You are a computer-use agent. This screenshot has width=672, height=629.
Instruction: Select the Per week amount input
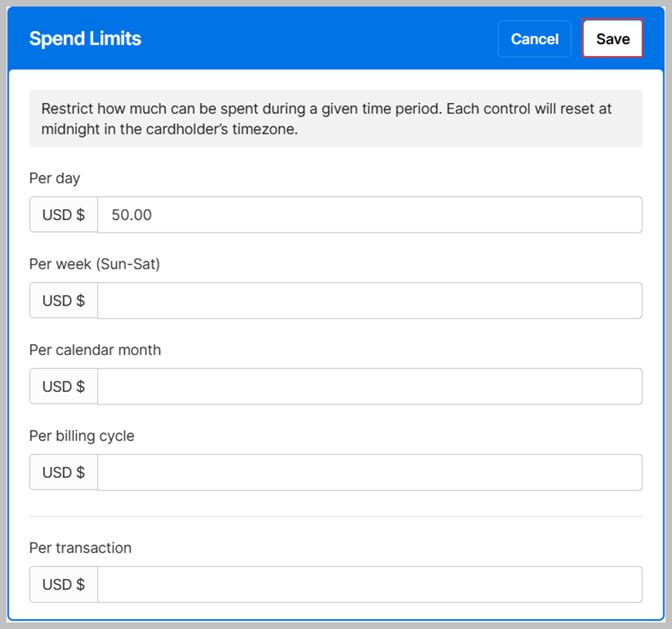click(x=369, y=301)
